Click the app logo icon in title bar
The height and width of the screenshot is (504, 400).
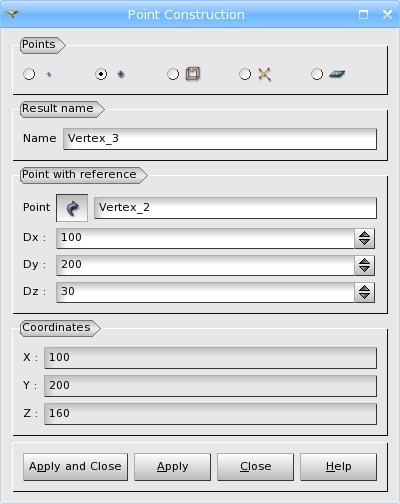12,14
